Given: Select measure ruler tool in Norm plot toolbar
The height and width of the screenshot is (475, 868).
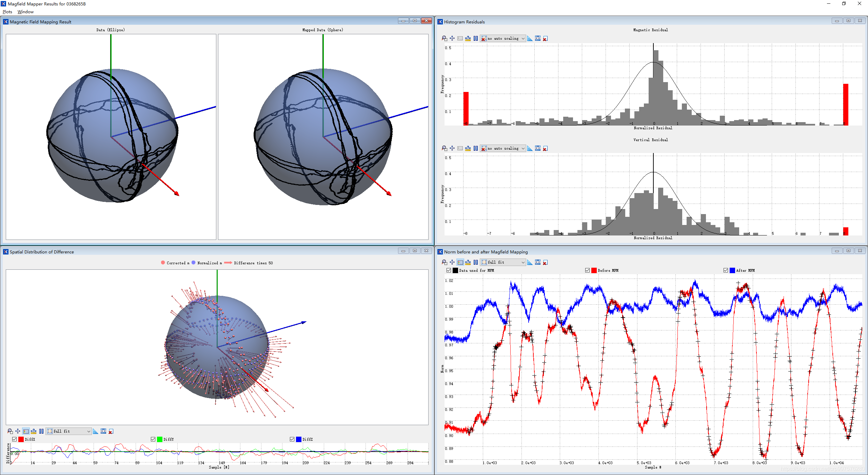Looking at the screenshot, I should coord(468,262).
